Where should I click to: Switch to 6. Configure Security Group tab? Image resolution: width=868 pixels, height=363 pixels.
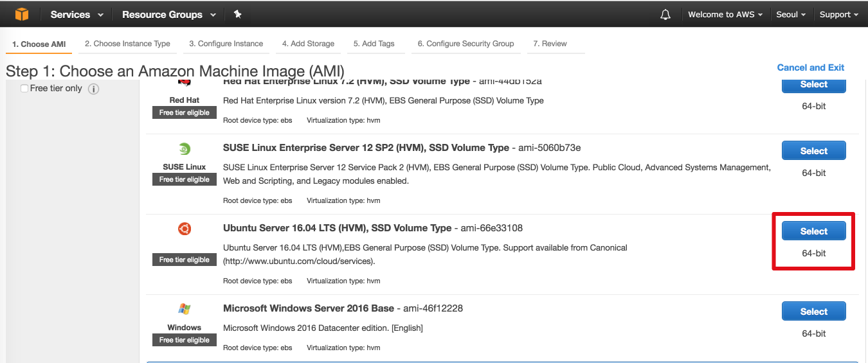click(x=466, y=44)
